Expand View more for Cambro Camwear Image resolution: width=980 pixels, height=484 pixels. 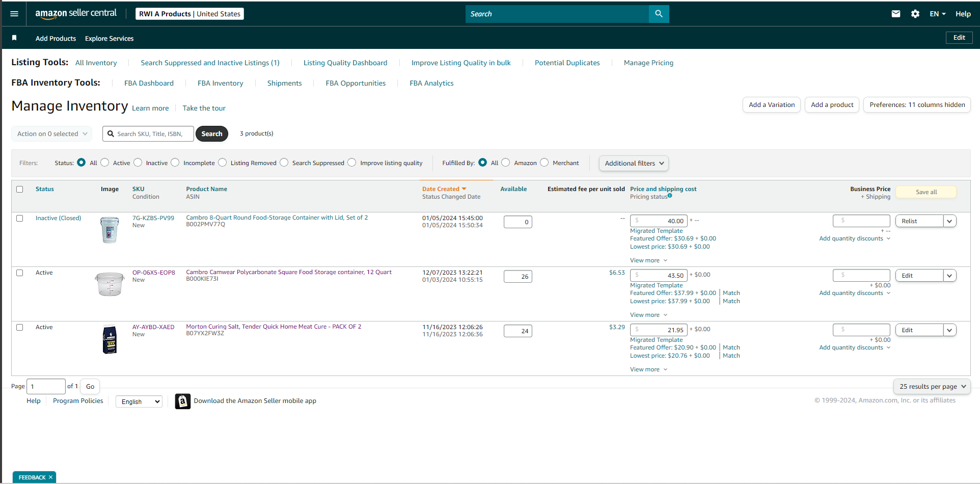coord(648,315)
